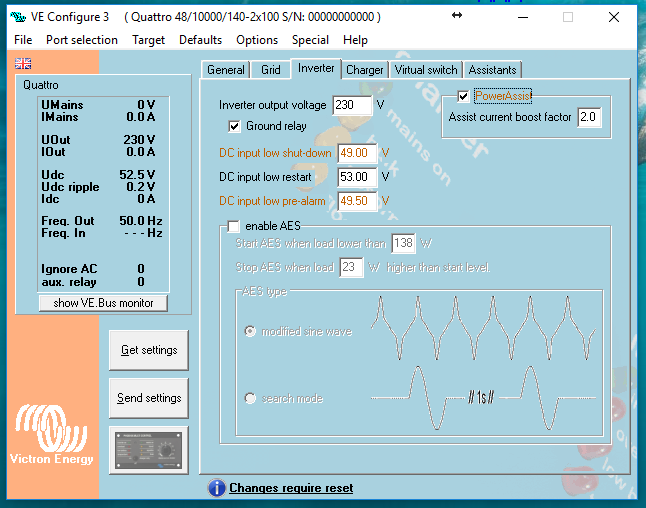Image resolution: width=646 pixels, height=508 pixels.
Task: Switch to the General tab
Action: pyautogui.click(x=226, y=70)
